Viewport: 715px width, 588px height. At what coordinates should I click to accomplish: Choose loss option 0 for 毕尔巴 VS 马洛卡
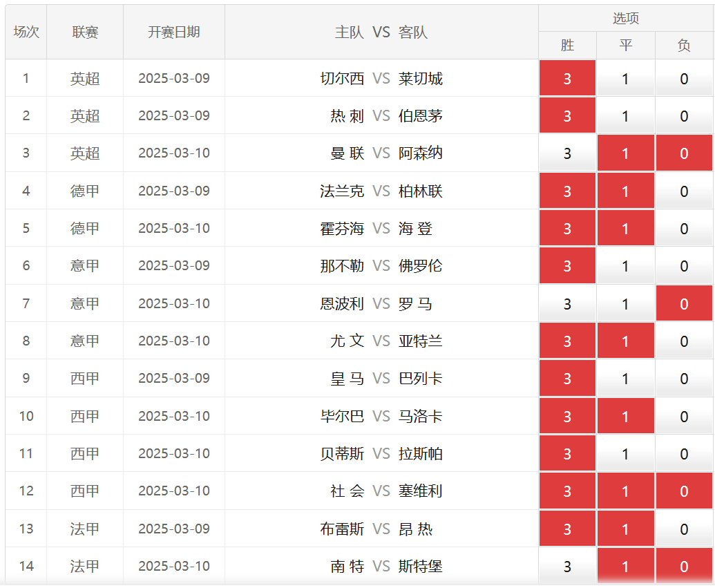pos(684,416)
